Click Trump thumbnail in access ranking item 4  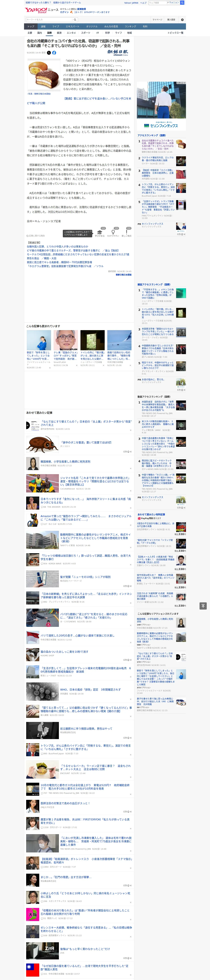click(x=181, y=188)
